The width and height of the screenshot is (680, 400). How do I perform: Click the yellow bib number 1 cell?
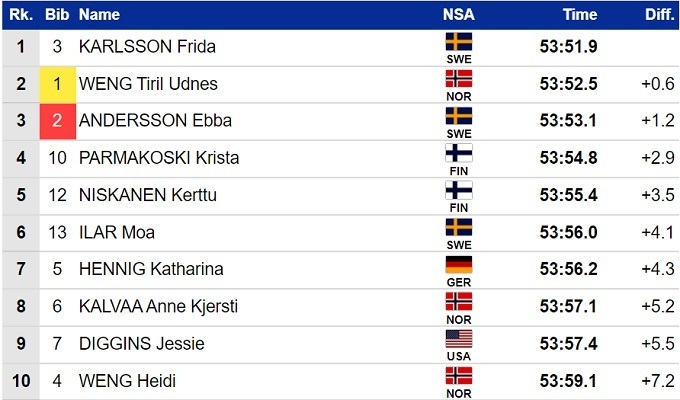pyautogui.click(x=58, y=84)
